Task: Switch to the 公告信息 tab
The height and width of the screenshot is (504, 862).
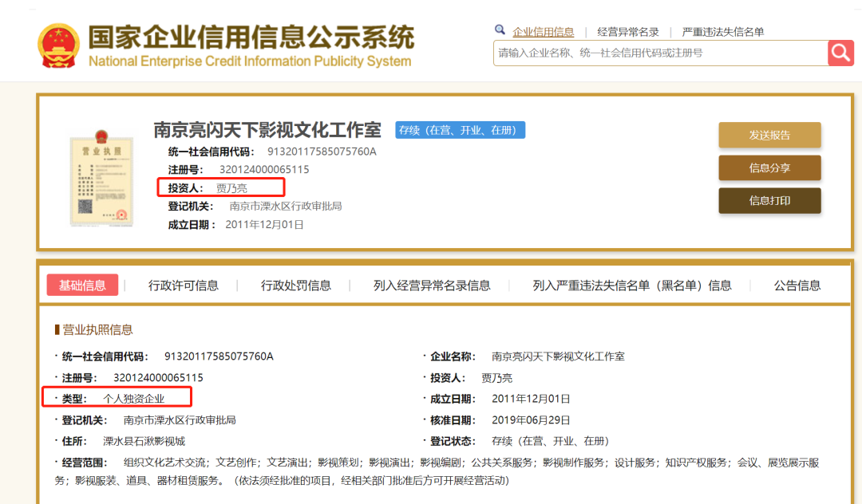Action: 797,285
